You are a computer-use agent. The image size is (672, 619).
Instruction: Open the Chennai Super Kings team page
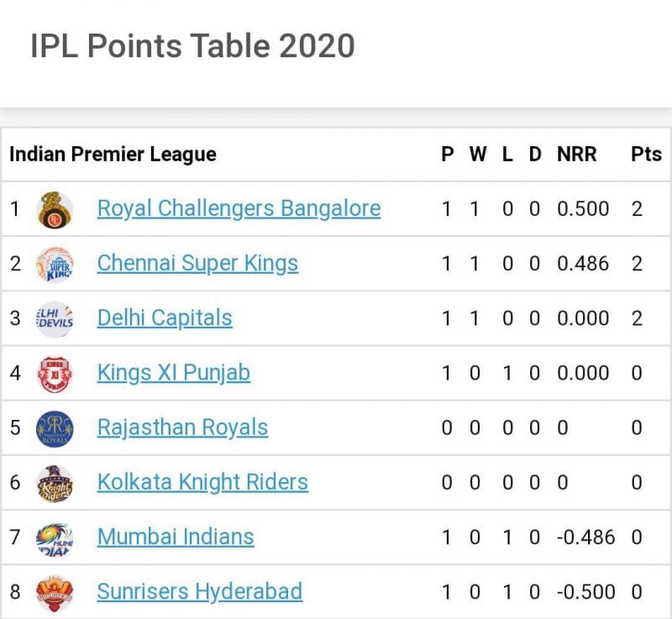point(198,263)
